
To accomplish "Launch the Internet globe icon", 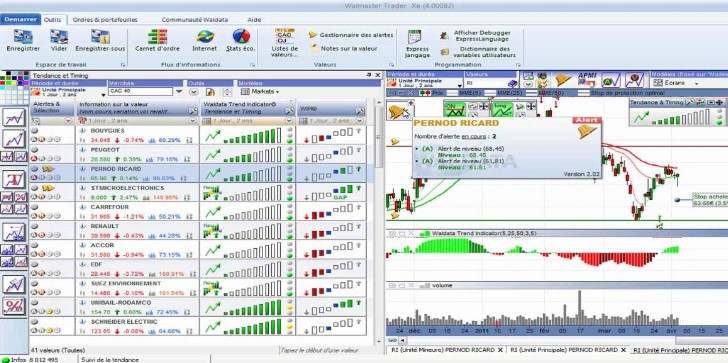I will point(205,40).
